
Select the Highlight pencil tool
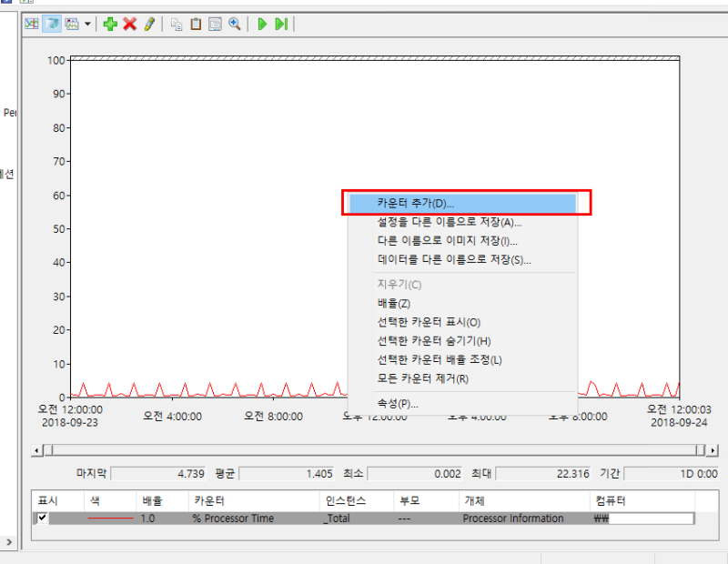pyautogui.click(x=151, y=25)
